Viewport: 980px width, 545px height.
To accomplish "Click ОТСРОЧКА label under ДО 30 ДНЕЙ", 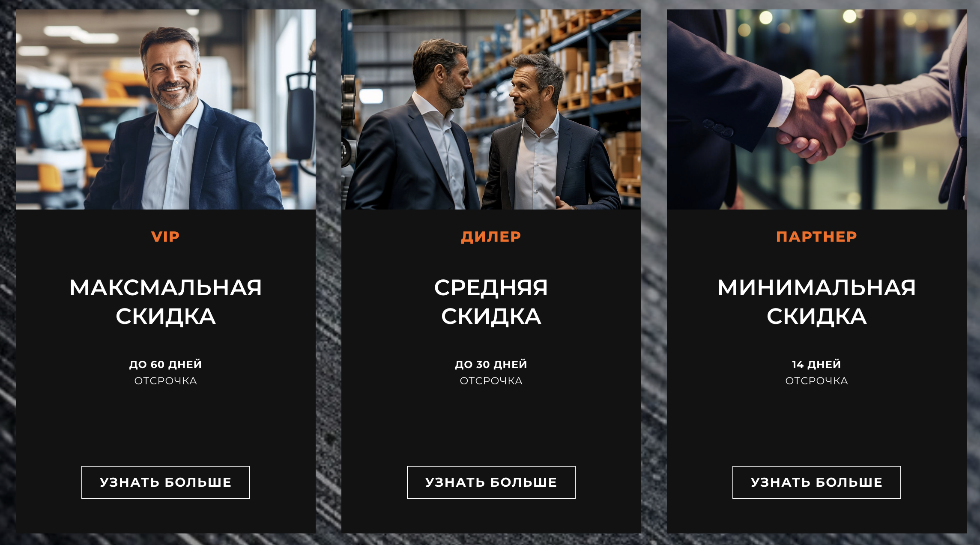I will (x=491, y=381).
